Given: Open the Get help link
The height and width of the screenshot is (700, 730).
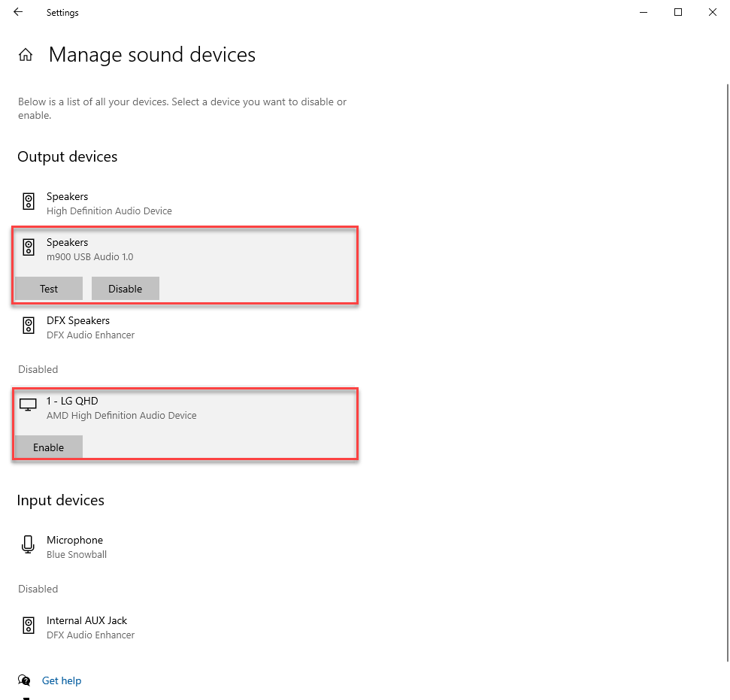Looking at the screenshot, I should (x=62, y=680).
